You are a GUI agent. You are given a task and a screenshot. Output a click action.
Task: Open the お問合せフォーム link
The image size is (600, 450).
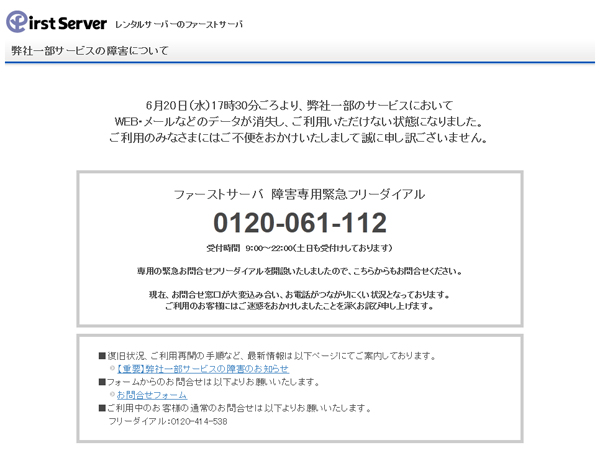(x=151, y=394)
